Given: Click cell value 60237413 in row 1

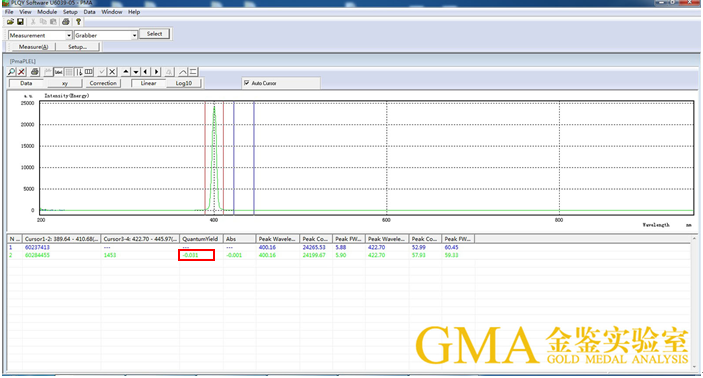Looking at the screenshot, I should click(37, 248).
